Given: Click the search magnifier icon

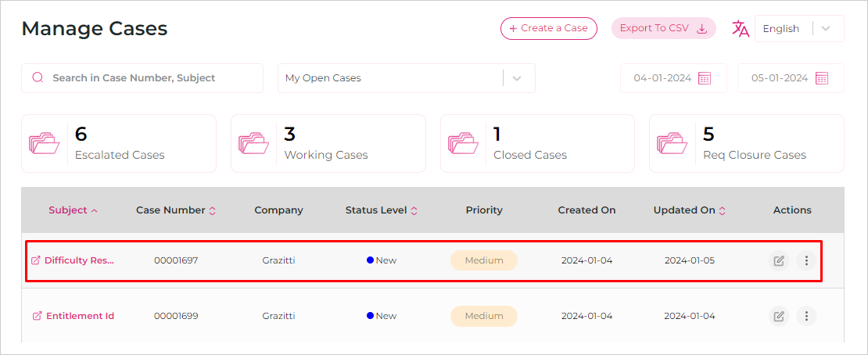Looking at the screenshot, I should pos(38,77).
